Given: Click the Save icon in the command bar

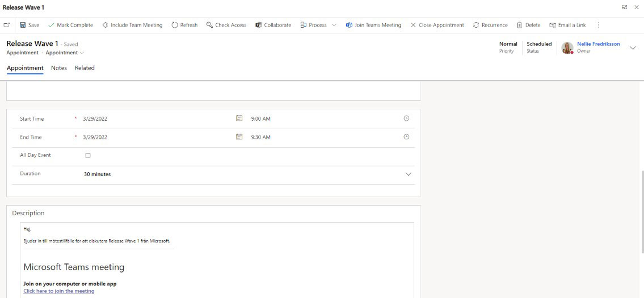Looking at the screenshot, I should click(x=23, y=25).
